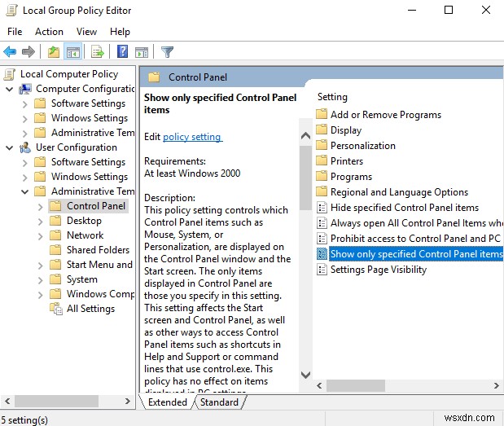Image resolution: width=504 pixels, height=426 pixels.
Task: Click the tree pane horizontal scrollbar thumb
Action: (56, 401)
